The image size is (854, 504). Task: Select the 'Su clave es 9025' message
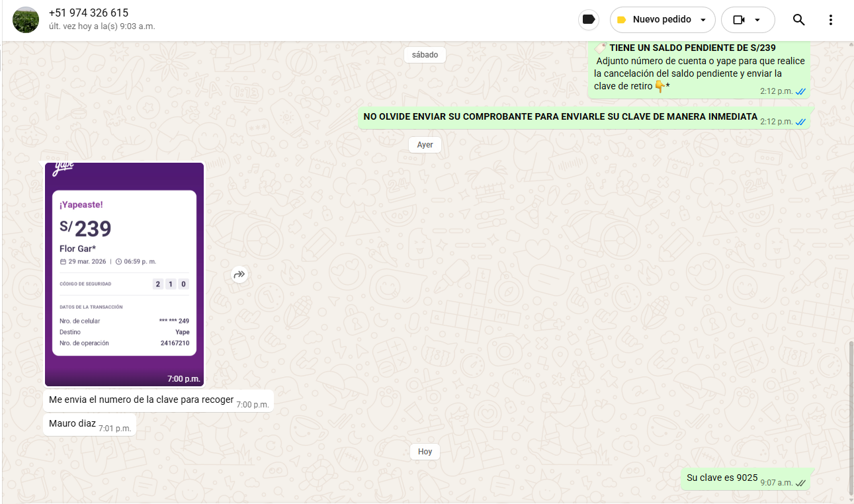722,478
